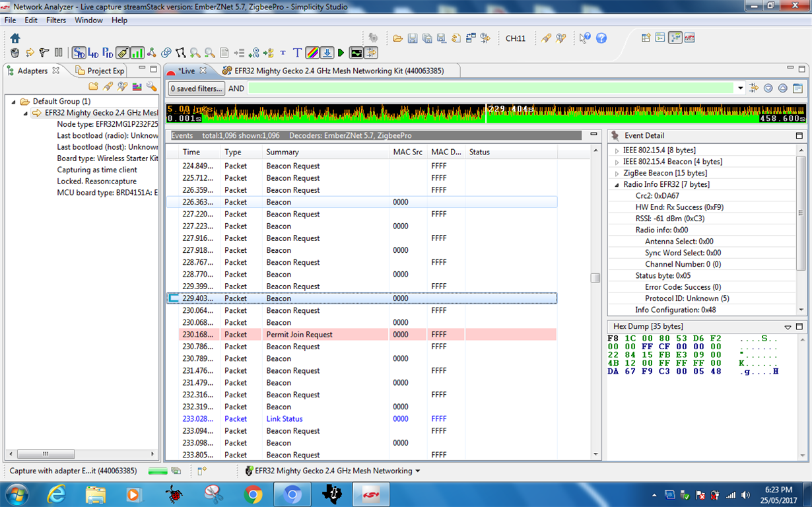
Task: Collapse the EFR32 Mighty Gecko adapter node
Action: click(x=26, y=113)
